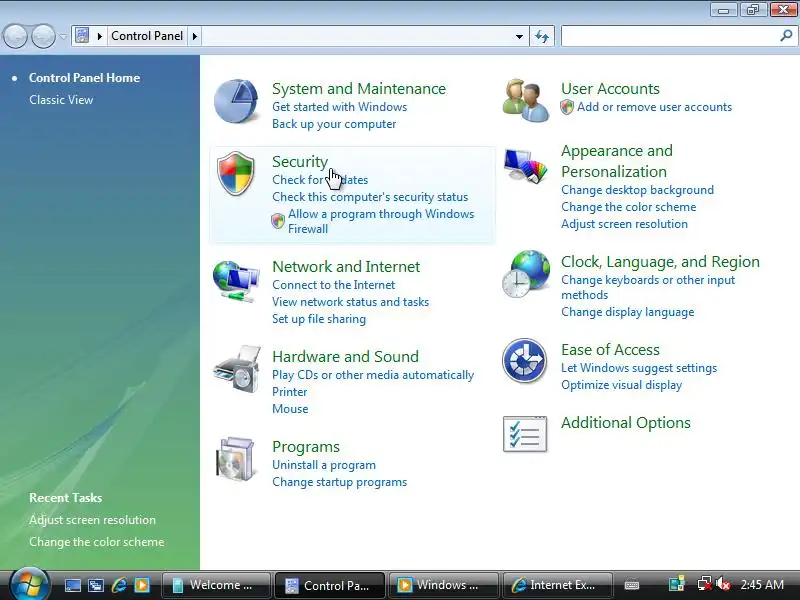
Task: Select Control Panel Home in sidebar
Action: (x=84, y=78)
